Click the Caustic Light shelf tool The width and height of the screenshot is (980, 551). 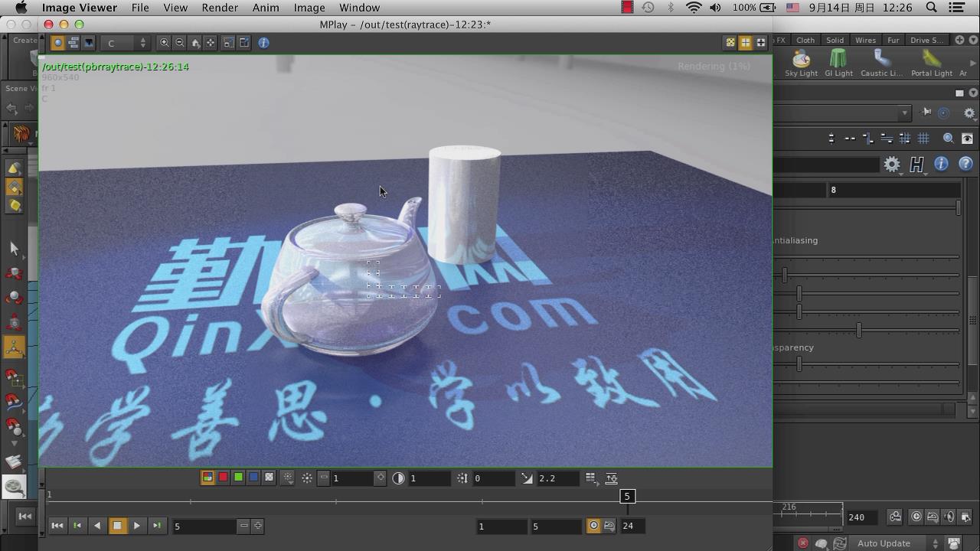point(881,63)
